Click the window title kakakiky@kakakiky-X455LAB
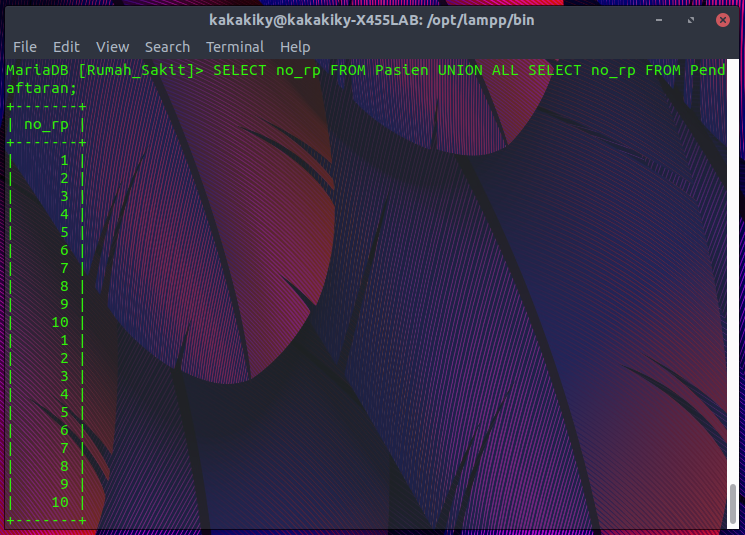The width and height of the screenshot is (745, 535). [x=372, y=20]
